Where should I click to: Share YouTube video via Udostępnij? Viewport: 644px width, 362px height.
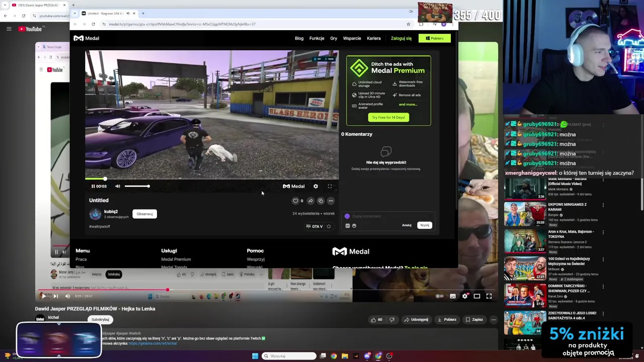click(x=416, y=319)
